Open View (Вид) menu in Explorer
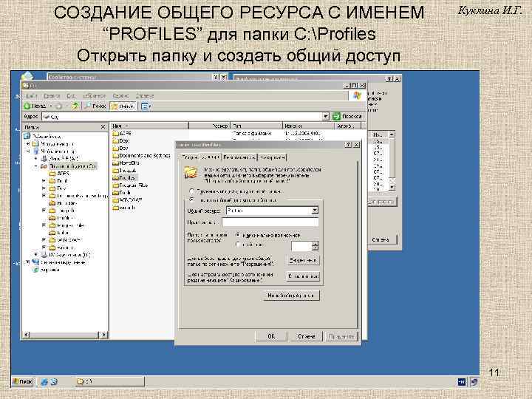 (71, 96)
